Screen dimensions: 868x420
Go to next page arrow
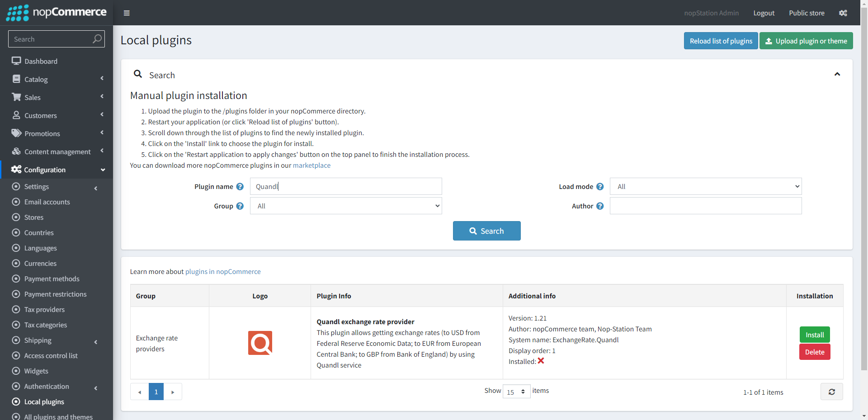(173, 392)
